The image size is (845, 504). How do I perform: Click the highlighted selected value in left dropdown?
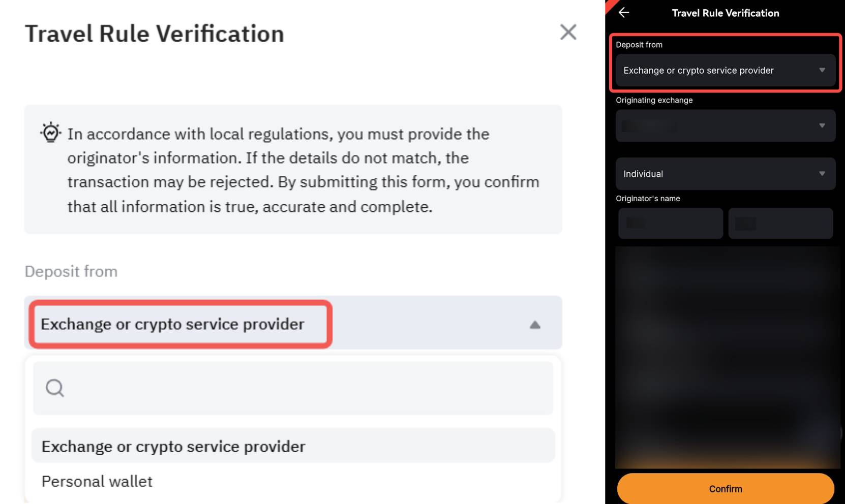point(173,324)
